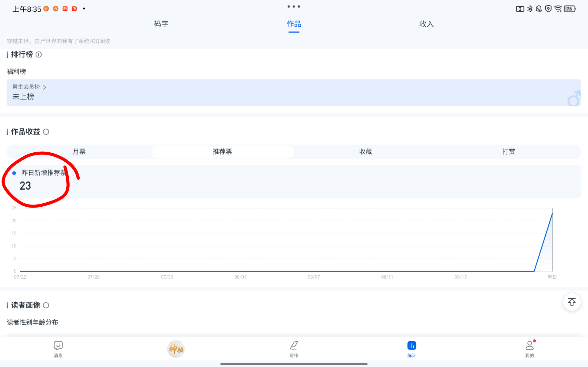This screenshot has width=588, height=367.
Task: Select the 收藏 segment
Action: click(x=366, y=152)
